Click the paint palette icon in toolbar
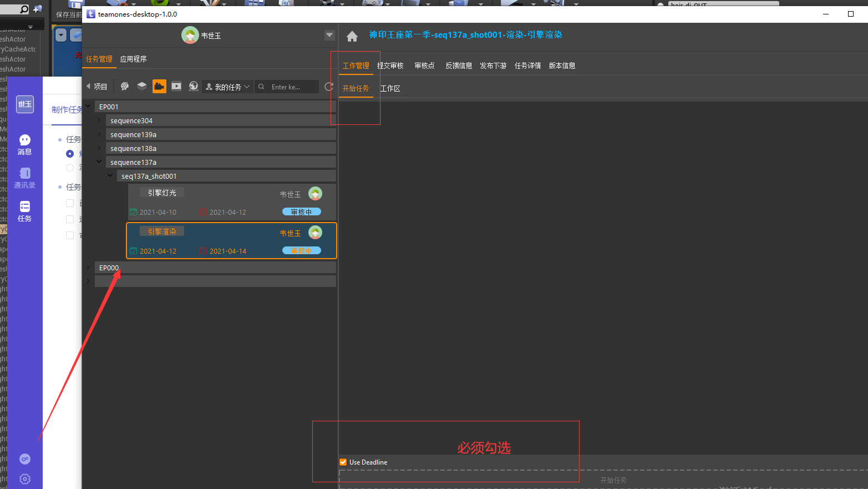868x489 pixels. click(125, 86)
